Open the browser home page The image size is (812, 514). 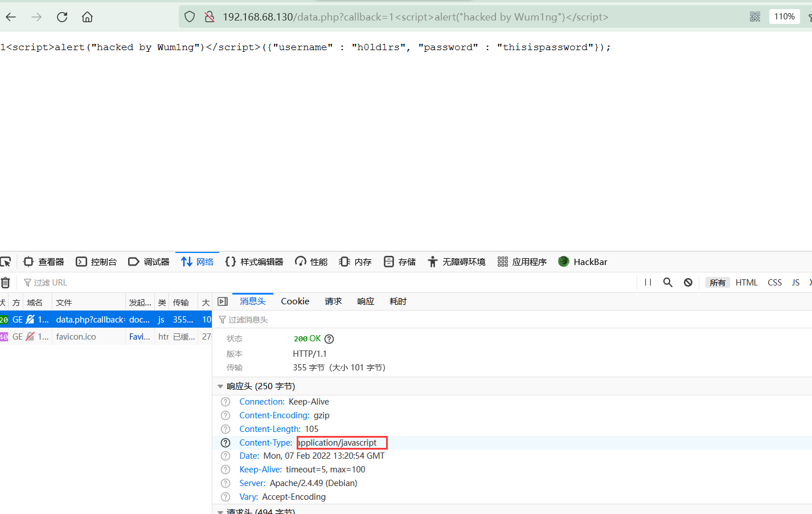pyautogui.click(x=87, y=17)
